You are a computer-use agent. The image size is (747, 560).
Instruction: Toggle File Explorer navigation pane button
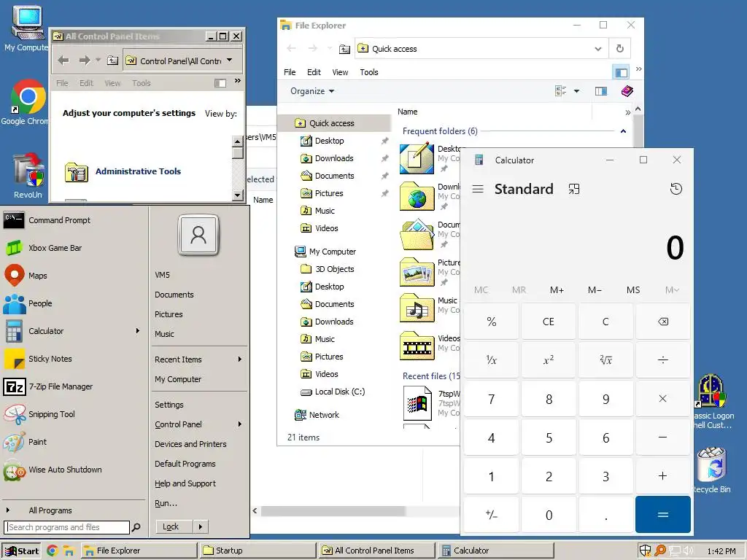(621, 72)
